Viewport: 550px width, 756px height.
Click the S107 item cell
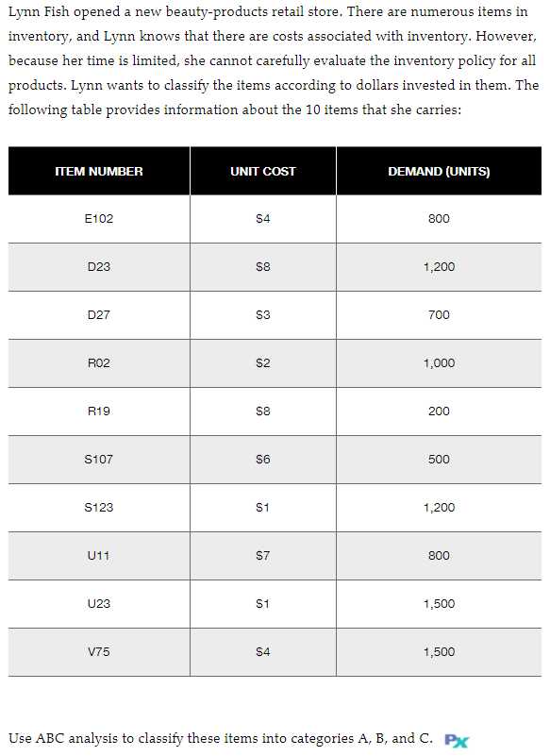(99, 460)
